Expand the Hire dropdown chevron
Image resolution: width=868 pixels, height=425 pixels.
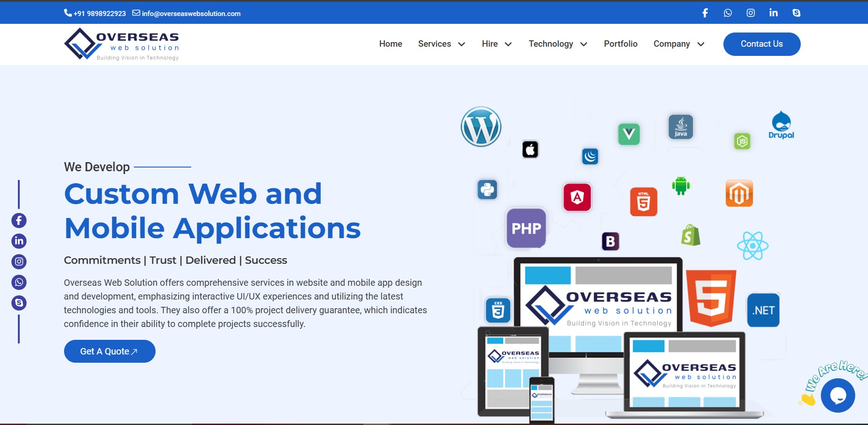(x=508, y=44)
